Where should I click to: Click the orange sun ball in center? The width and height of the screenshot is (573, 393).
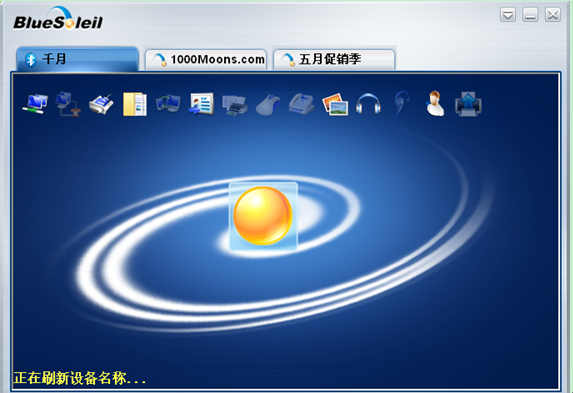(x=263, y=216)
